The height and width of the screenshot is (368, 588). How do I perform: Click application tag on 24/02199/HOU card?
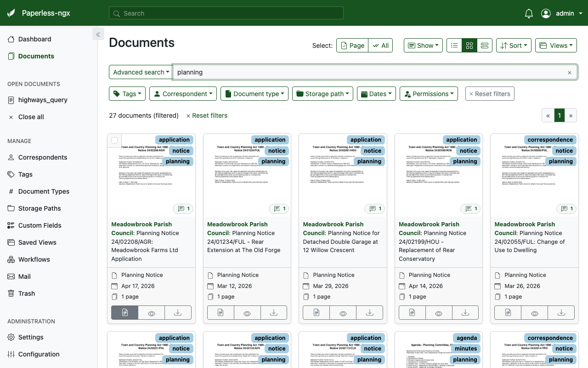tap(462, 140)
